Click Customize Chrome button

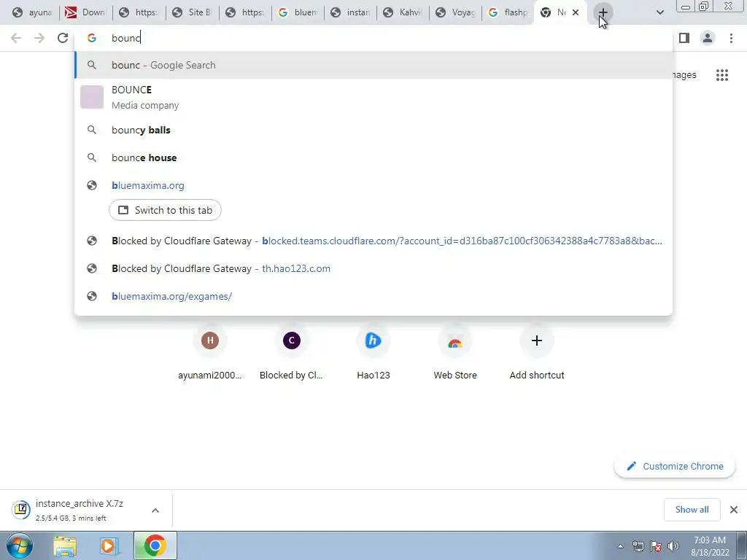pos(675,467)
